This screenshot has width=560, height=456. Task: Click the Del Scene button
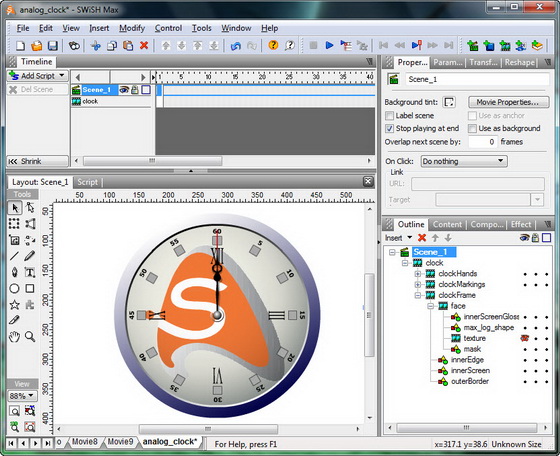click(x=38, y=89)
